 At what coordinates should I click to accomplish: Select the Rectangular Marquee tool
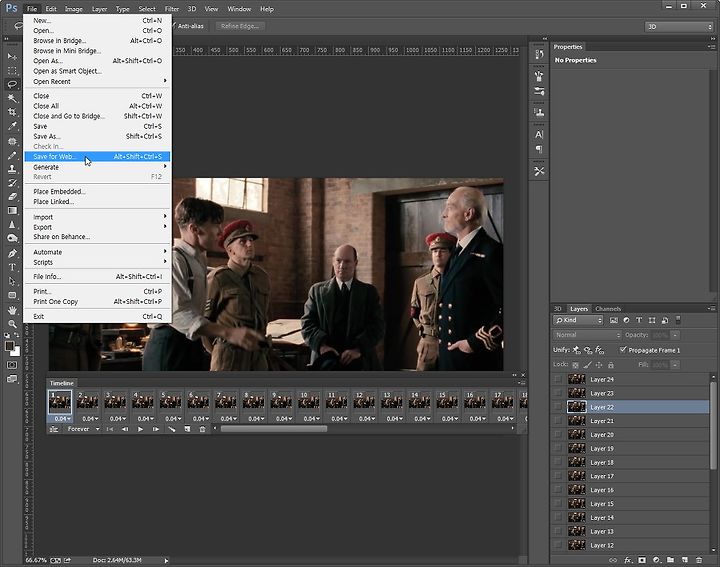pos(12,71)
